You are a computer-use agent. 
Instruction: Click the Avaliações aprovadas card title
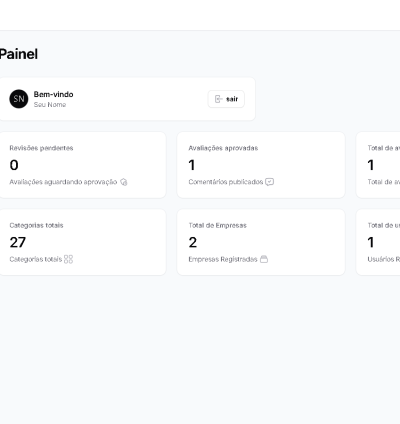pos(223,148)
